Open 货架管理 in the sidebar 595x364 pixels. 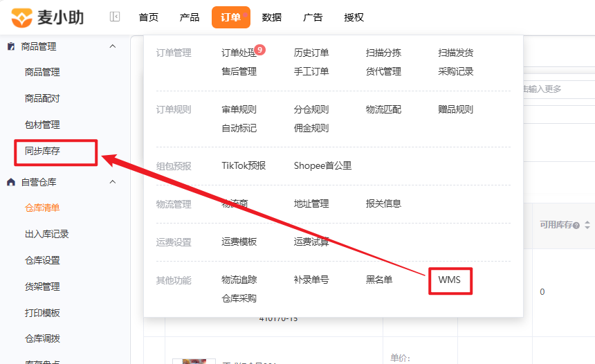pos(42,286)
